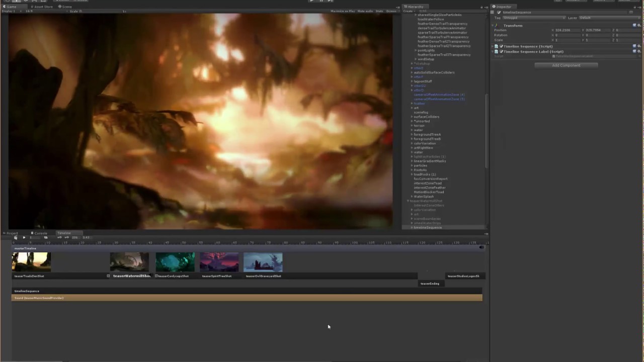The height and width of the screenshot is (362, 644).
Task: Select timelineSequence in the Hierarchy
Action: [x=428, y=228]
